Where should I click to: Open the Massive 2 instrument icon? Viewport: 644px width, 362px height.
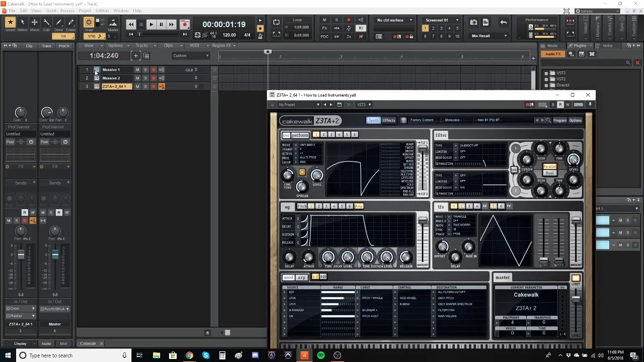pos(97,78)
